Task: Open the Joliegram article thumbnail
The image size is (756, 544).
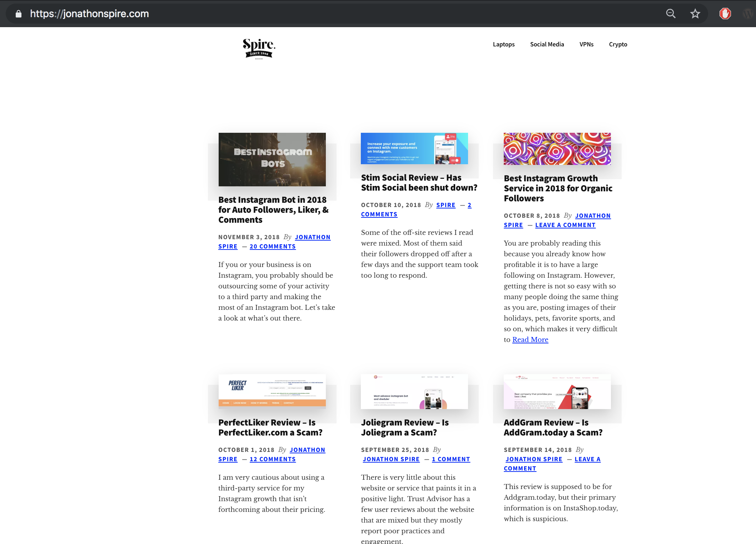Action: click(414, 392)
